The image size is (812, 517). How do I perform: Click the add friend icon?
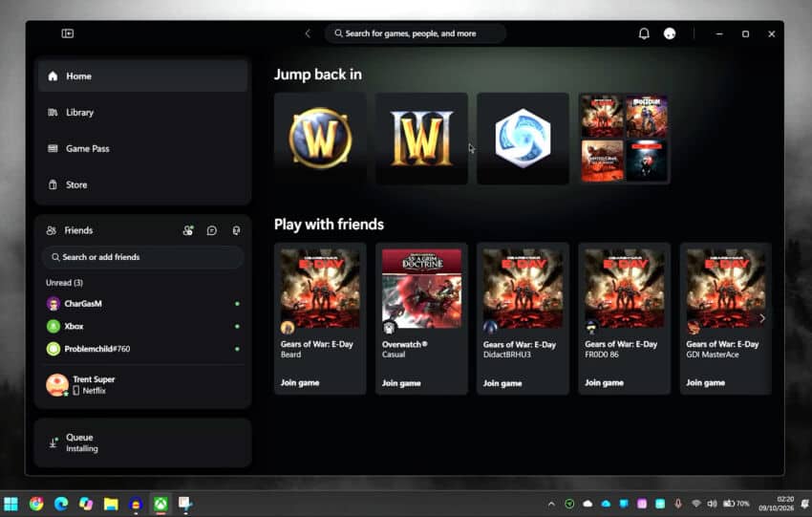pyautogui.click(x=188, y=230)
